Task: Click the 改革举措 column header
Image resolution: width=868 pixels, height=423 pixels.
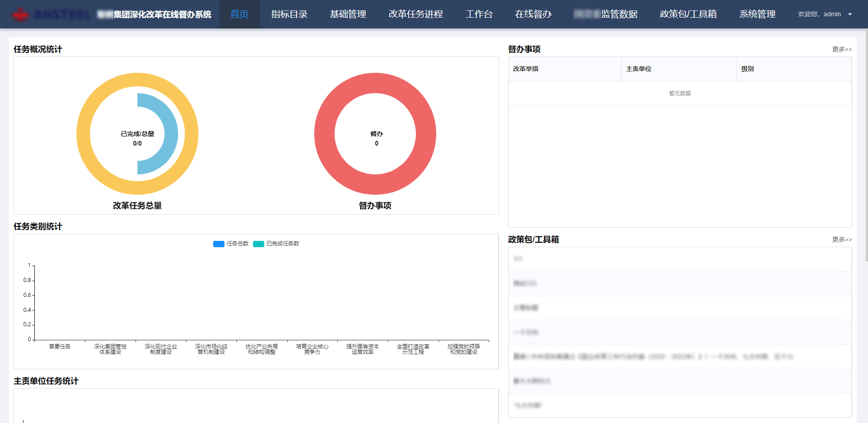Action: pyautogui.click(x=526, y=69)
